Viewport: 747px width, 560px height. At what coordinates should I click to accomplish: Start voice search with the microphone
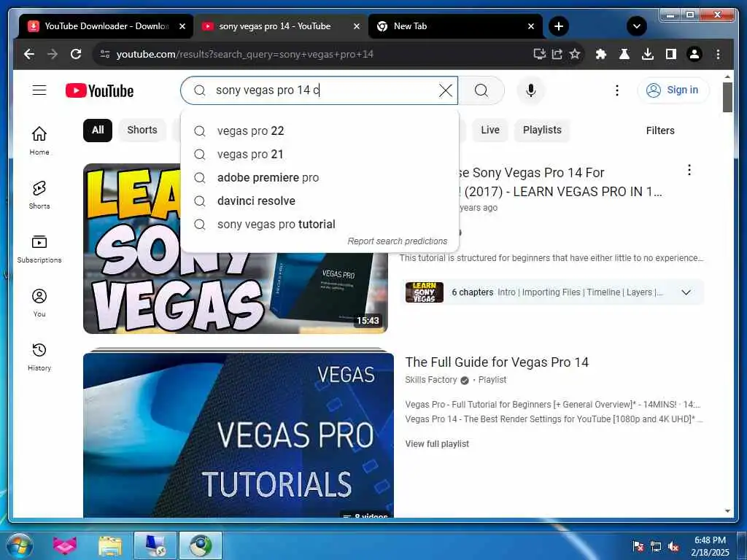tap(531, 90)
